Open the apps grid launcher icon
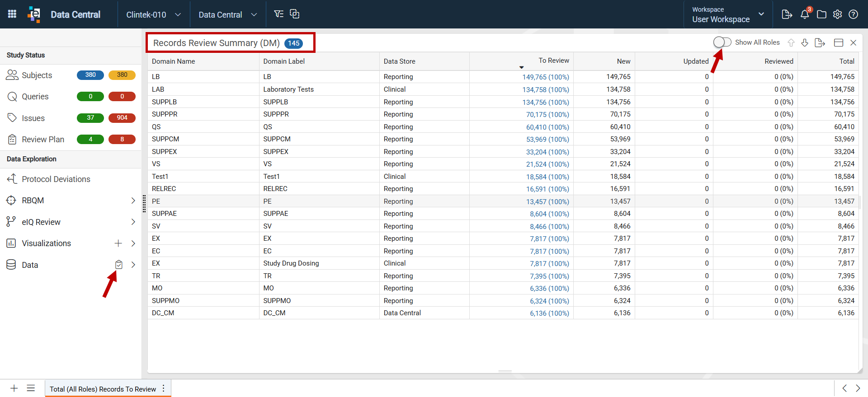Viewport: 868px width, 397px height. point(12,14)
